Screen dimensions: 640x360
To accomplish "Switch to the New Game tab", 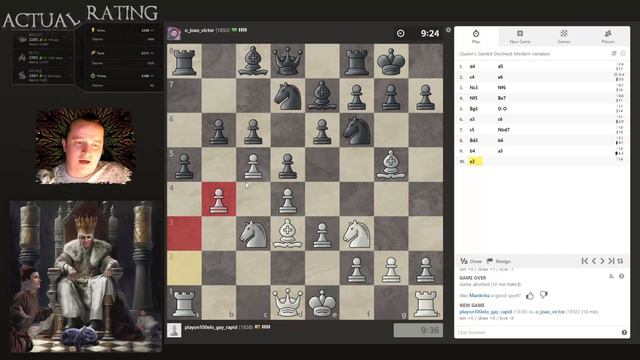I will tap(520, 36).
